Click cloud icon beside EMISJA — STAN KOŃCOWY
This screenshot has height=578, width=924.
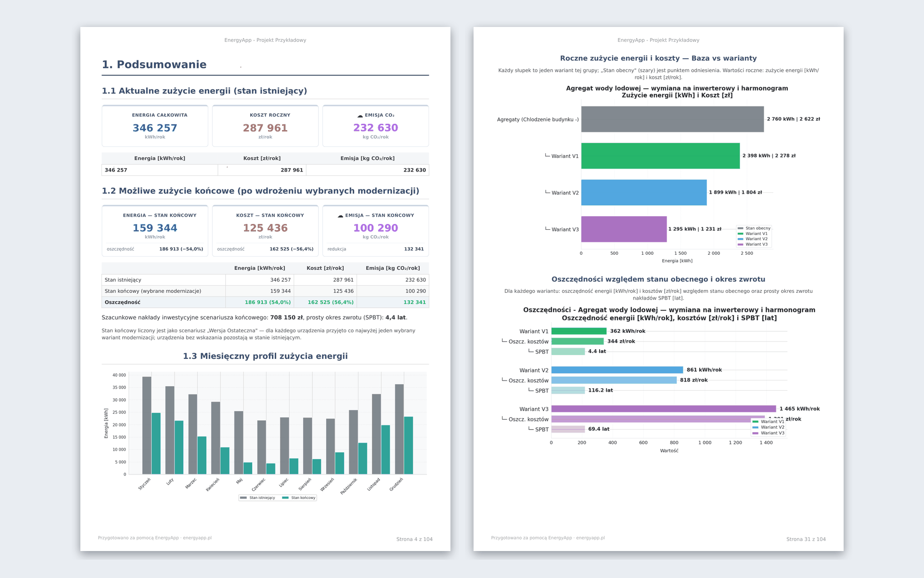click(340, 216)
